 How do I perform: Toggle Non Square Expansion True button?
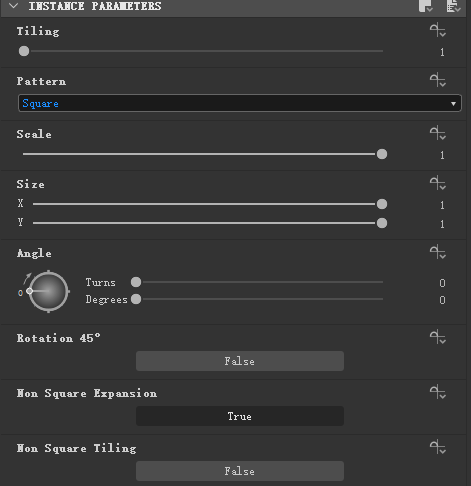pos(240,416)
